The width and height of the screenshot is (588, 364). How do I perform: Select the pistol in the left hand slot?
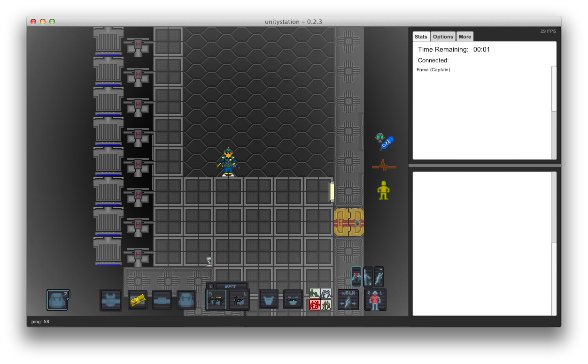click(x=239, y=299)
